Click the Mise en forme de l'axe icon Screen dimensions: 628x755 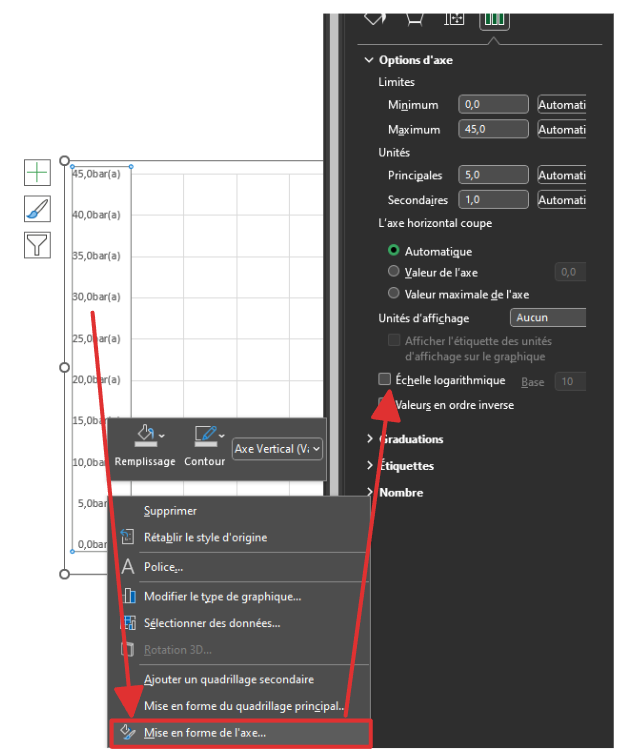(x=128, y=732)
